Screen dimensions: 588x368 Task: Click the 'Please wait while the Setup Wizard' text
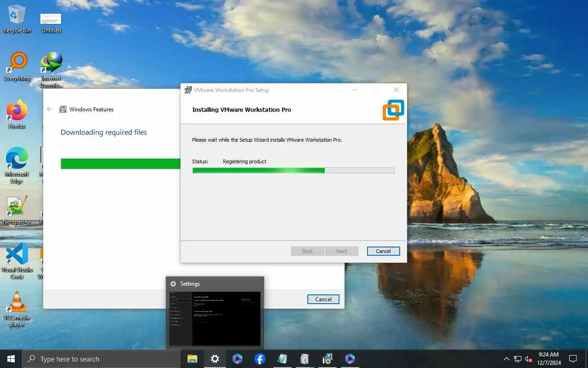pos(267,140)
